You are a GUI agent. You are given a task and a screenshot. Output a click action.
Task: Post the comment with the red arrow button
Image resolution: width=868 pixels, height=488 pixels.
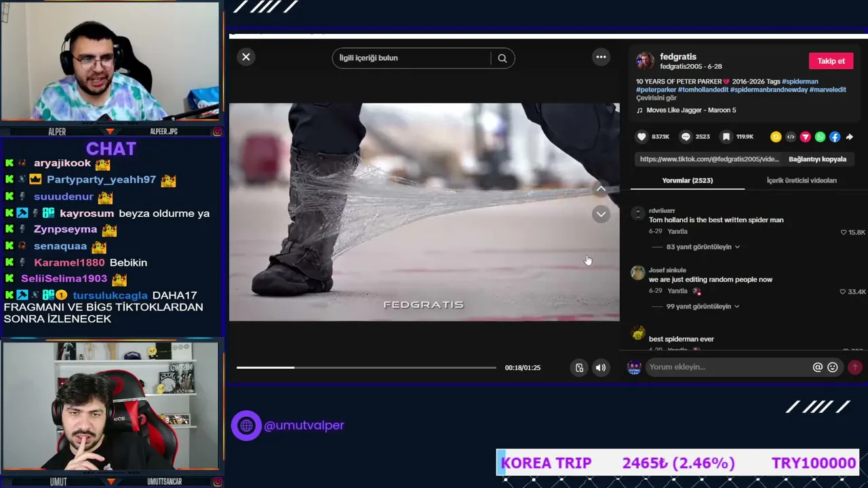855,367
